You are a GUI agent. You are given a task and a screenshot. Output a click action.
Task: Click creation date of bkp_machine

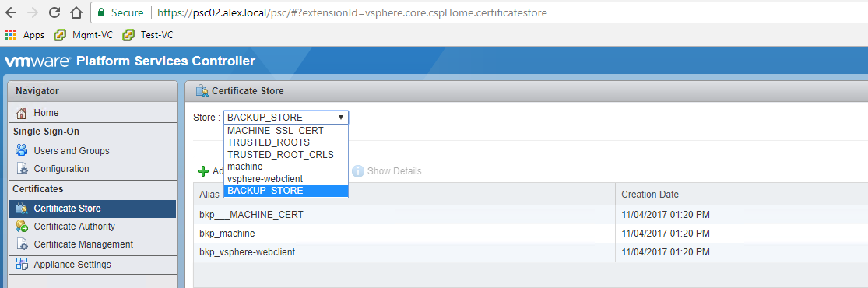(666, 234)
